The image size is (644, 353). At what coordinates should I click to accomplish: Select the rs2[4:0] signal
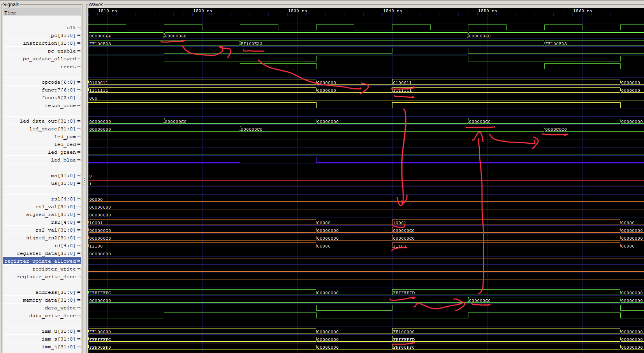click(x=42, y=222)
